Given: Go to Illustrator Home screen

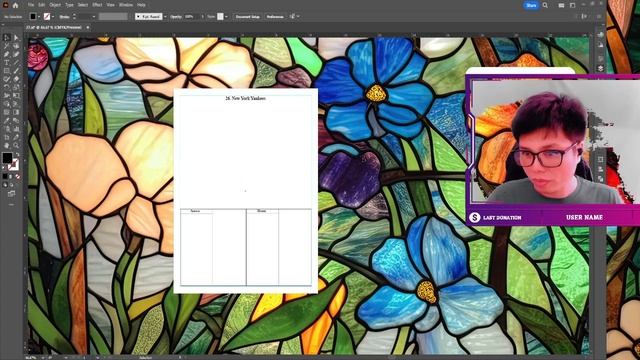Looking at the screenshot, I should pyautogui.click(x=16, y=5).
